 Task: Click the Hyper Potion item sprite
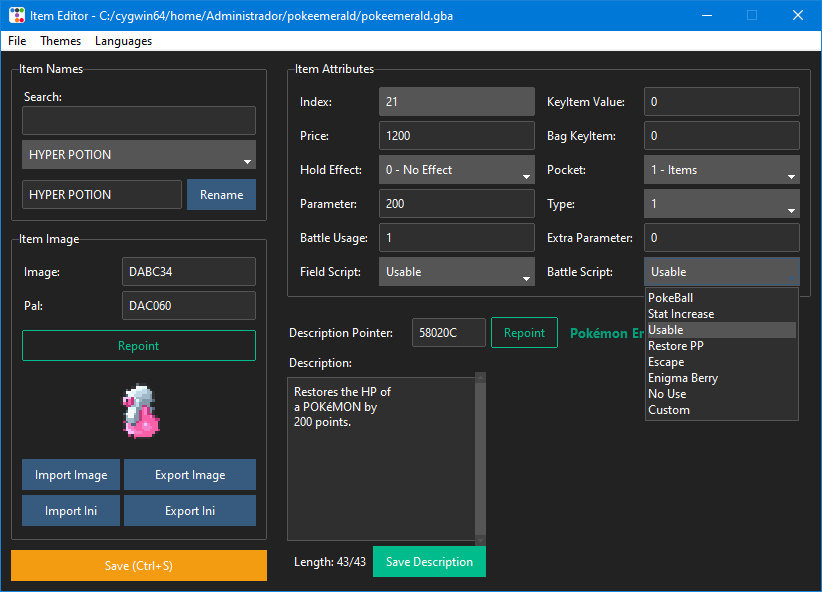(139, 412)
